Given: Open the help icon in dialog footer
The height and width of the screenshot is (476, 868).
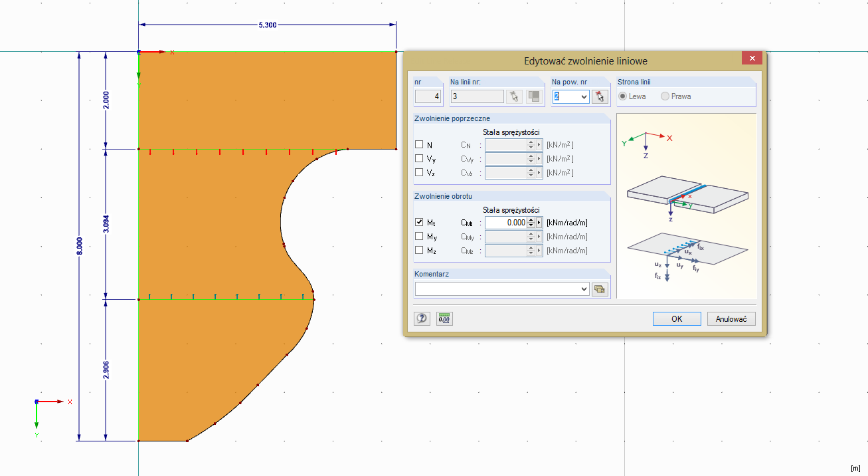Looking at the screenshot, I should click(422, 318).
